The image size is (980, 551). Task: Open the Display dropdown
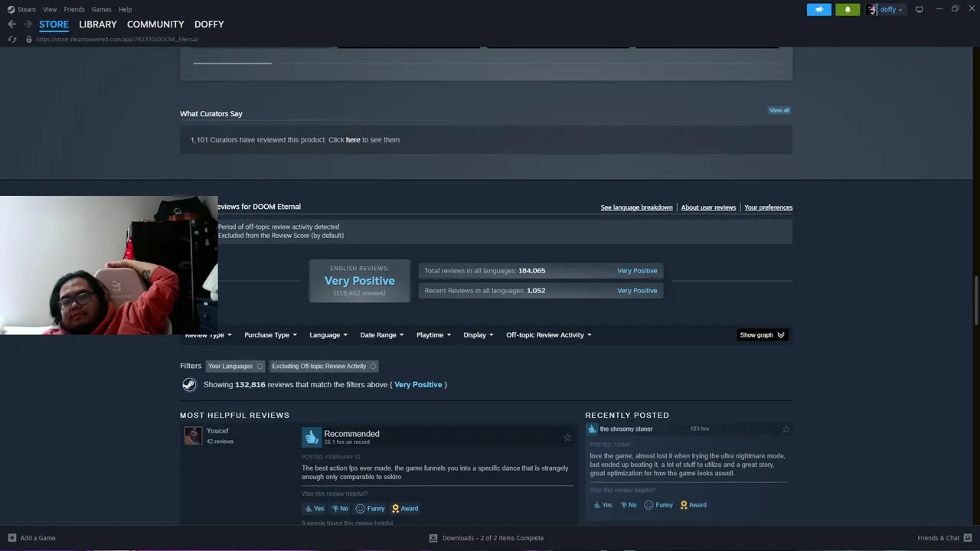479,335
